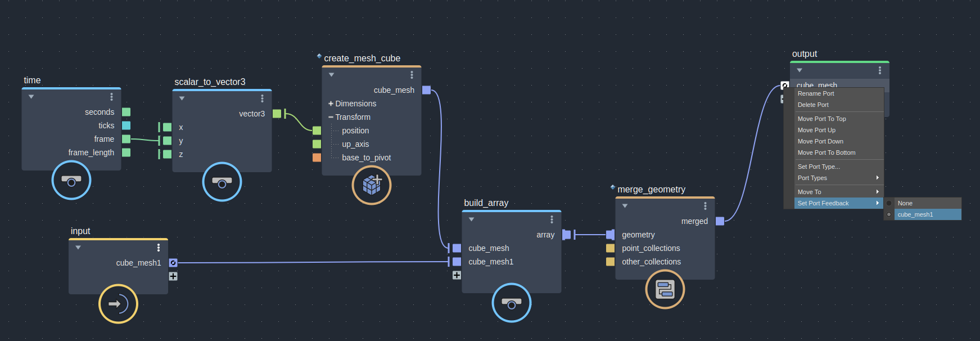
Task: Collapse the Transform group
Action: pos(331,117)
